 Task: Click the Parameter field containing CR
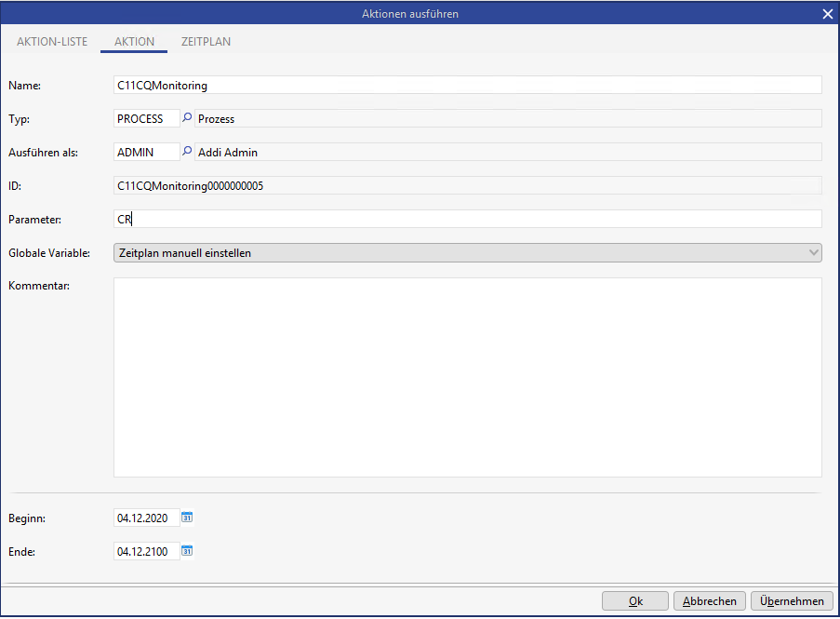coord(467,220)
